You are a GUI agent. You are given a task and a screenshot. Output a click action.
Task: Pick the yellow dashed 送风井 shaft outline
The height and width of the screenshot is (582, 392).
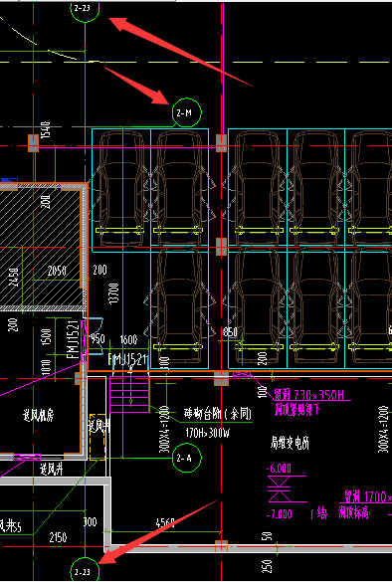click(98, 437)
